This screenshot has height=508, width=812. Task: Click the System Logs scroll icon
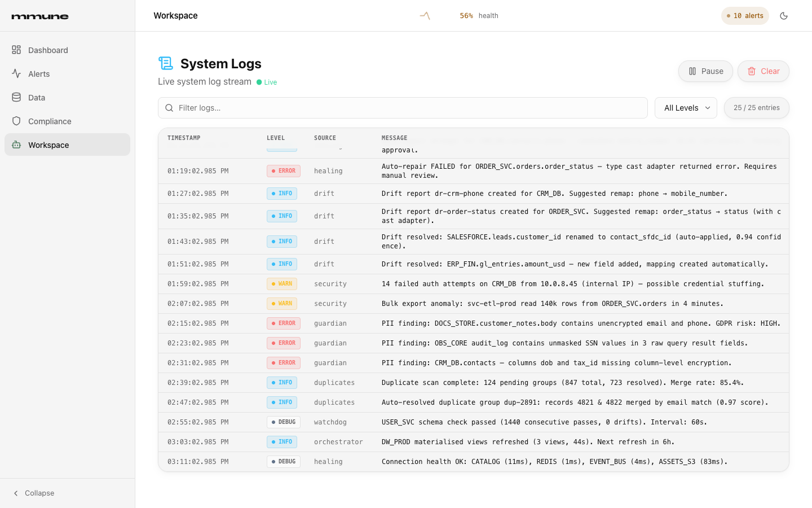(166, 63)
